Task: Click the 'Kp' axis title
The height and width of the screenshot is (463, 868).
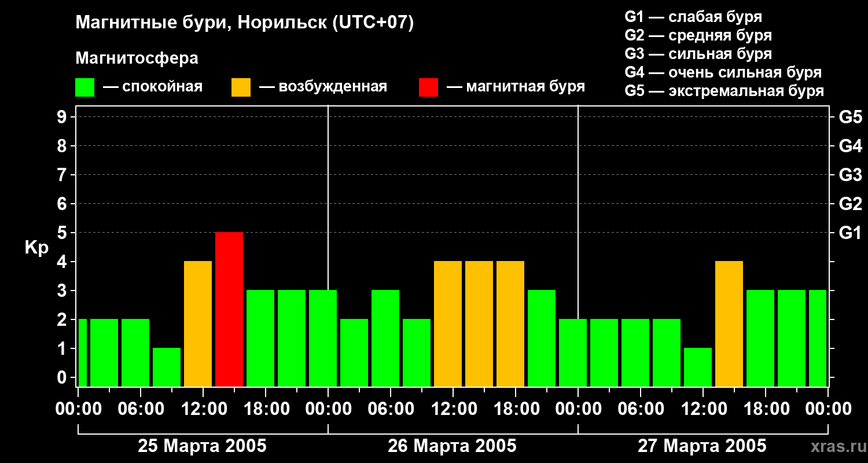Action: (x=36, y=248)
